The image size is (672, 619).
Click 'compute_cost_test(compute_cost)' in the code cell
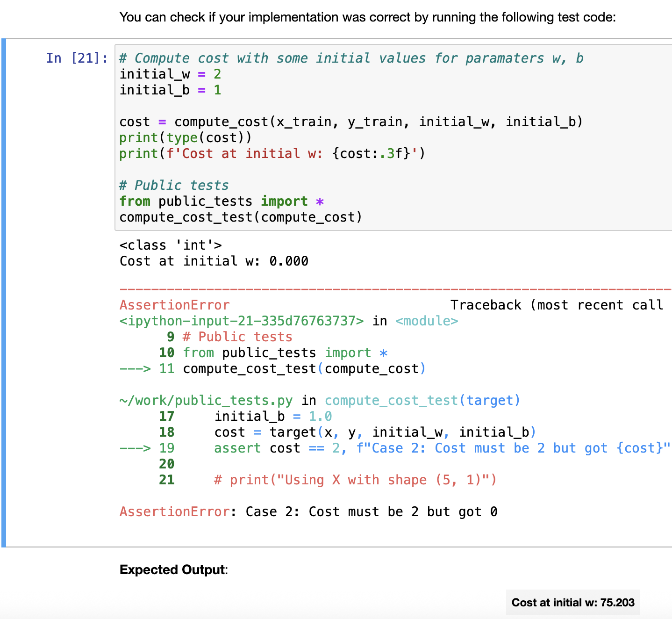tap(241, 217)
